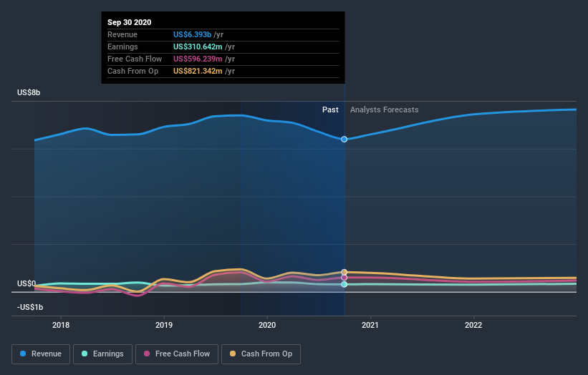Click the 2020 x-axis label

coord(267,325)
